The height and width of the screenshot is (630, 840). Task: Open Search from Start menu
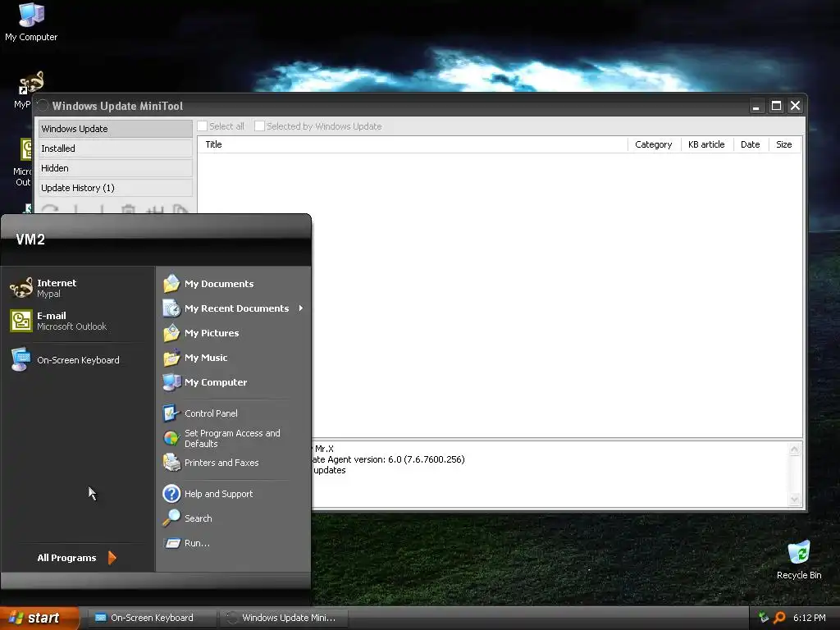click(234, 518)
